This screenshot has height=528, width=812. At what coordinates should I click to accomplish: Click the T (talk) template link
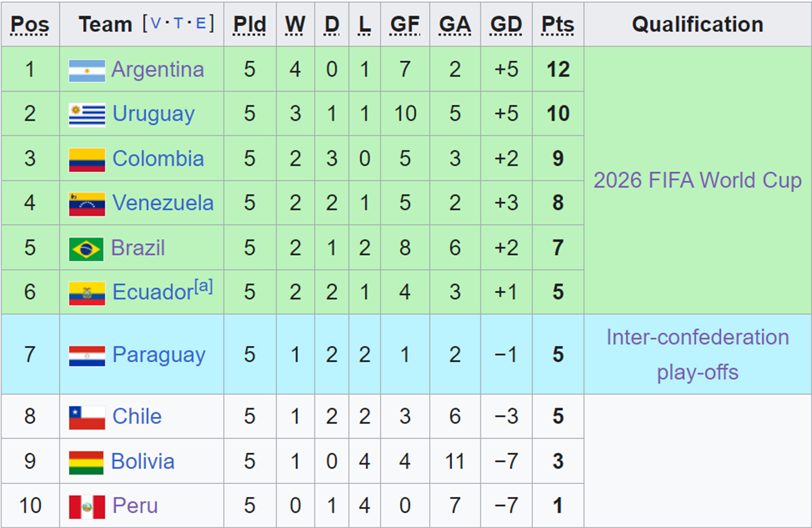coord(179,24)
